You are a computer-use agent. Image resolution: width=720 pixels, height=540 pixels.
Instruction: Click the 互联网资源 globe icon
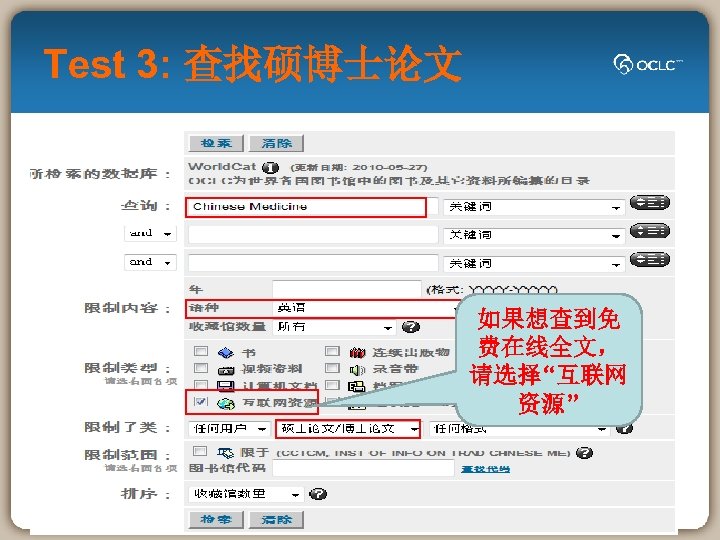225,403
